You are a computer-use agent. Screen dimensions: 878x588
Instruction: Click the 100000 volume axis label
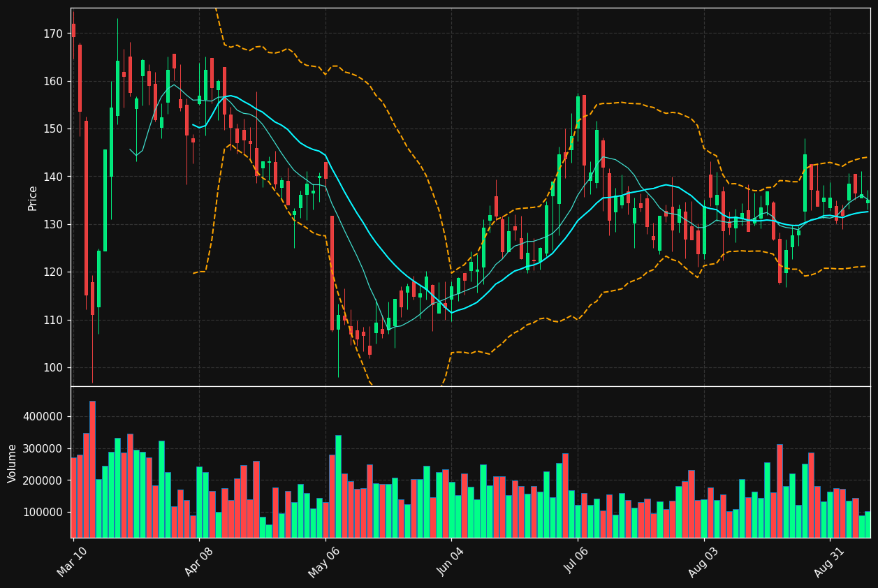tap(44, 513)
